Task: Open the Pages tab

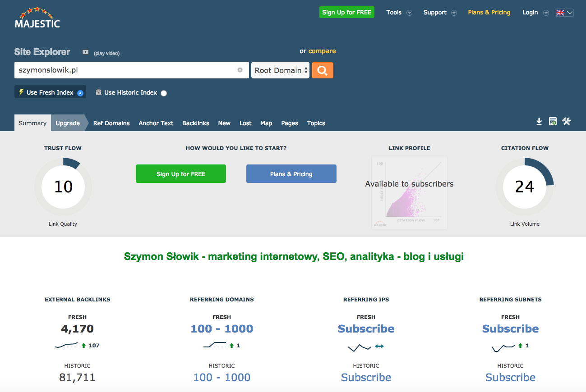Action: pyautogui.click(x=290, y=123)
